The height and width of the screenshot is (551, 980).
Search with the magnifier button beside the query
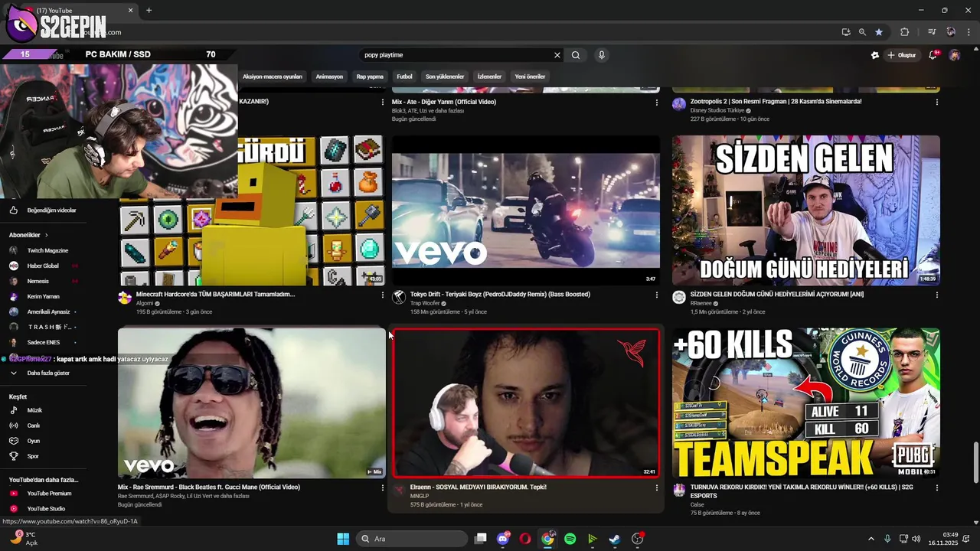pyautogui.click(x=576, y=55)
